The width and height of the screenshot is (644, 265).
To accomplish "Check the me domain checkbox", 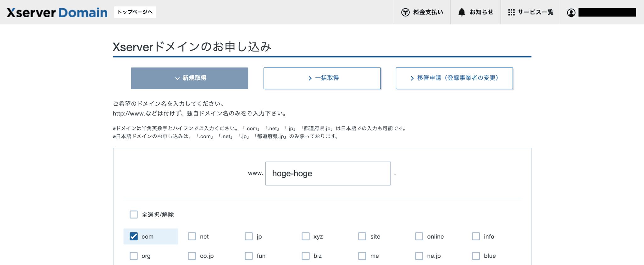I will click(362, 256).
